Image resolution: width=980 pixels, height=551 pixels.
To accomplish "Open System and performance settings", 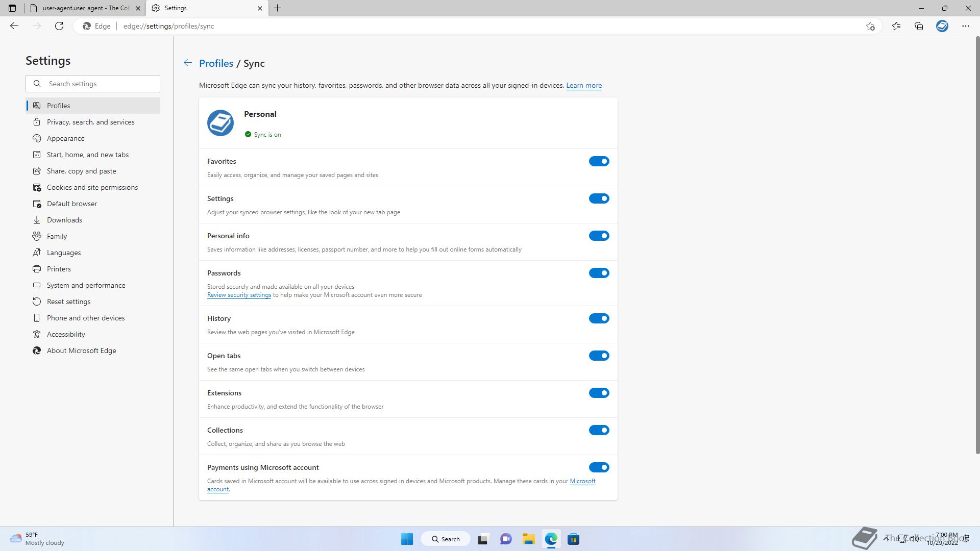I will point(93,285).
